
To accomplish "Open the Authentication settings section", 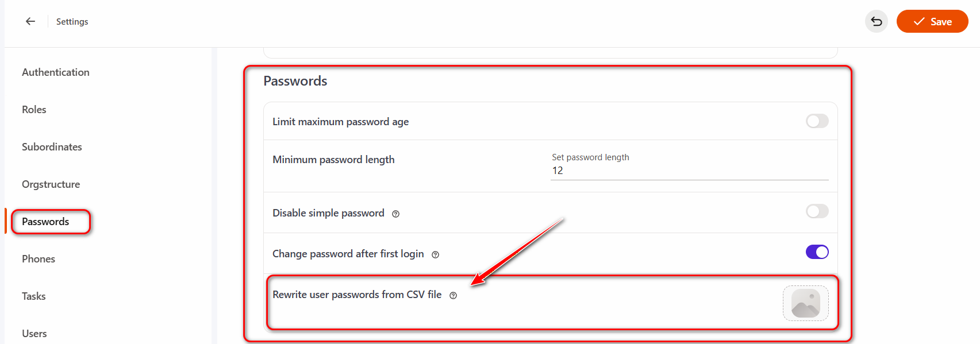I will pyautogui.click(x=56, y=72).
